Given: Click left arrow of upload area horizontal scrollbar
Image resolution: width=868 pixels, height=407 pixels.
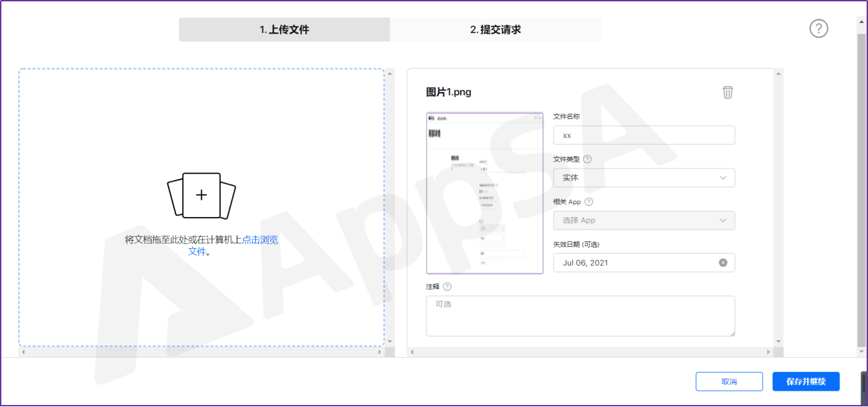Looking at the screenshot, I should point(22,352).
